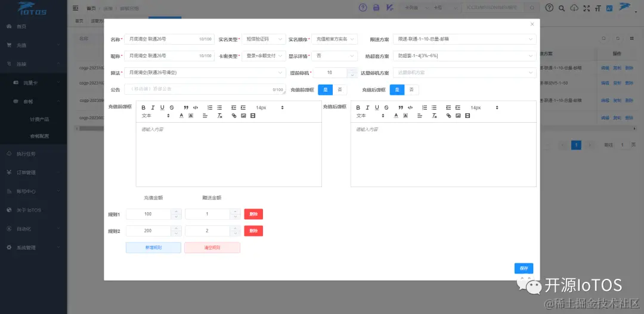The width and height of the screenshot is (644, 314).
Task: Pick text color in the 充值后弹框 editor
Action: 396,116
